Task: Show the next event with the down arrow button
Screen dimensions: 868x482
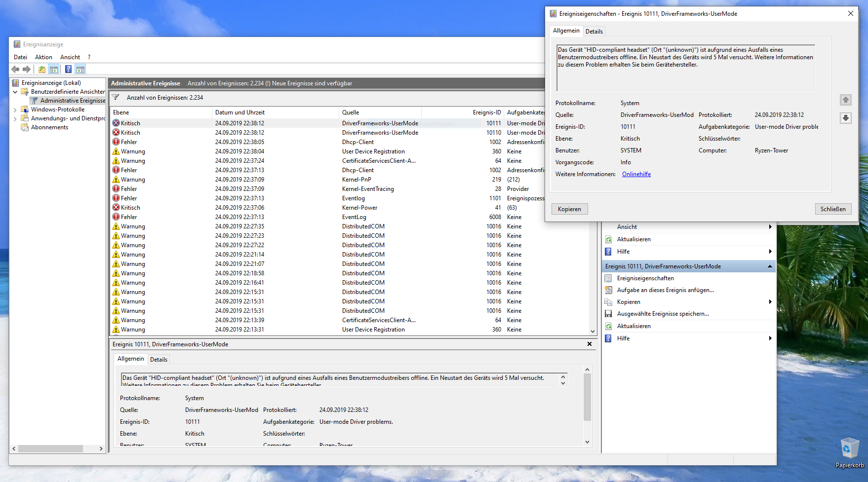Action: (x=846, y=118)
